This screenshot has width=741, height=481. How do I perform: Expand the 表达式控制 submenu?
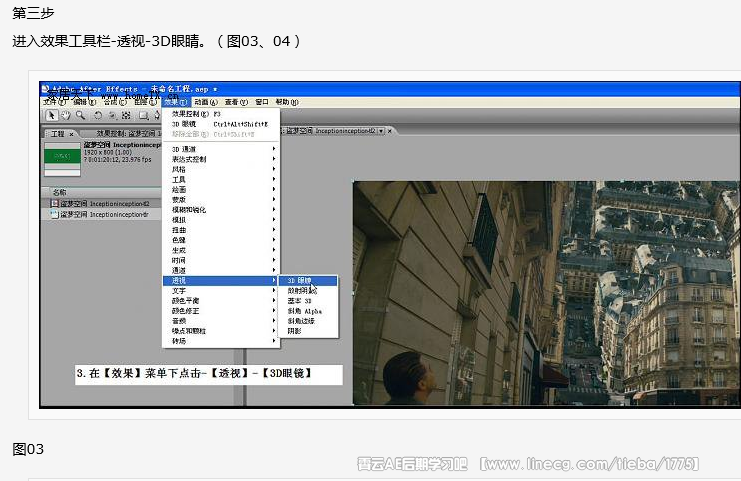pyautogui.click(x=221, y=159)
